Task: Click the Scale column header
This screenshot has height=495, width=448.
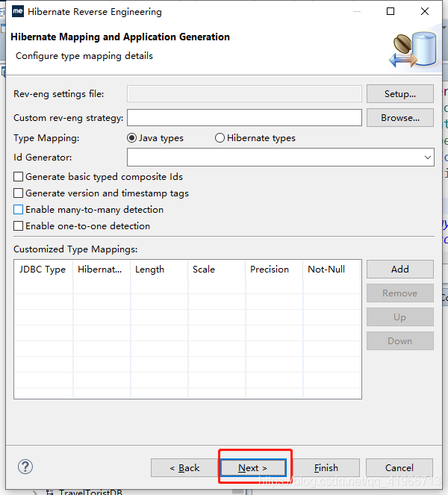Action: point(217,270)
